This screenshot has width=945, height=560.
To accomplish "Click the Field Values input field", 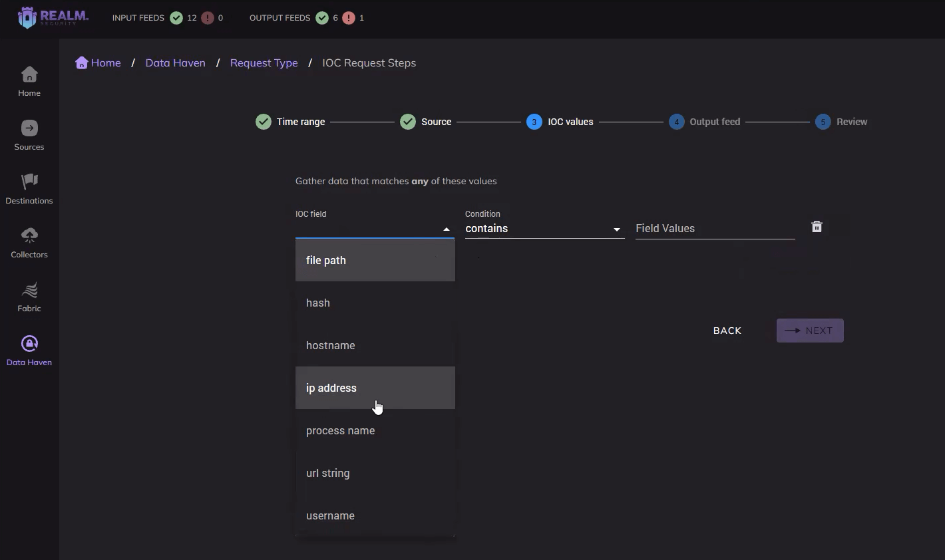I will (715, 228).
